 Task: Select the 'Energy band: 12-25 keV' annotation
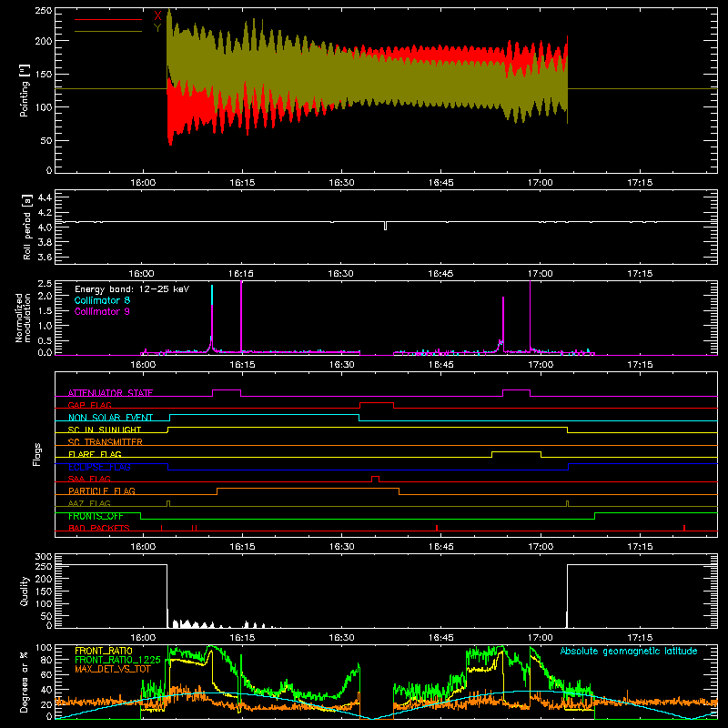132,289
